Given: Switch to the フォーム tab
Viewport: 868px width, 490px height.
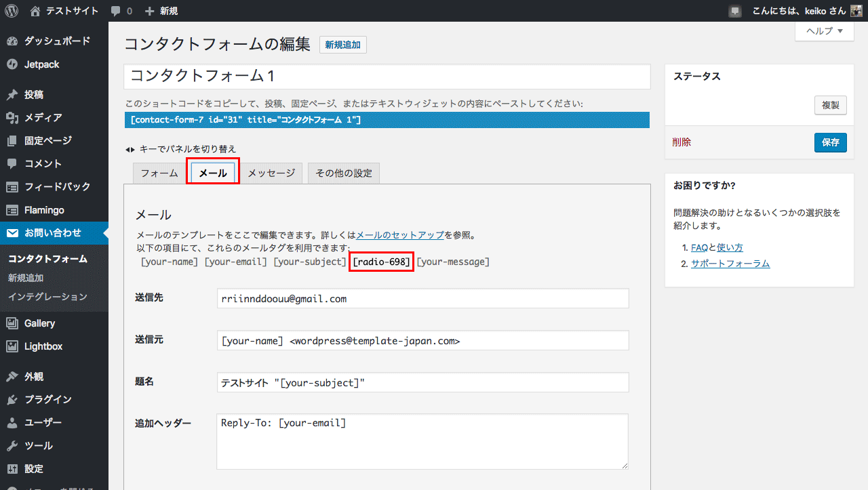Looking at the screenshot, I should tap(159, 173).
